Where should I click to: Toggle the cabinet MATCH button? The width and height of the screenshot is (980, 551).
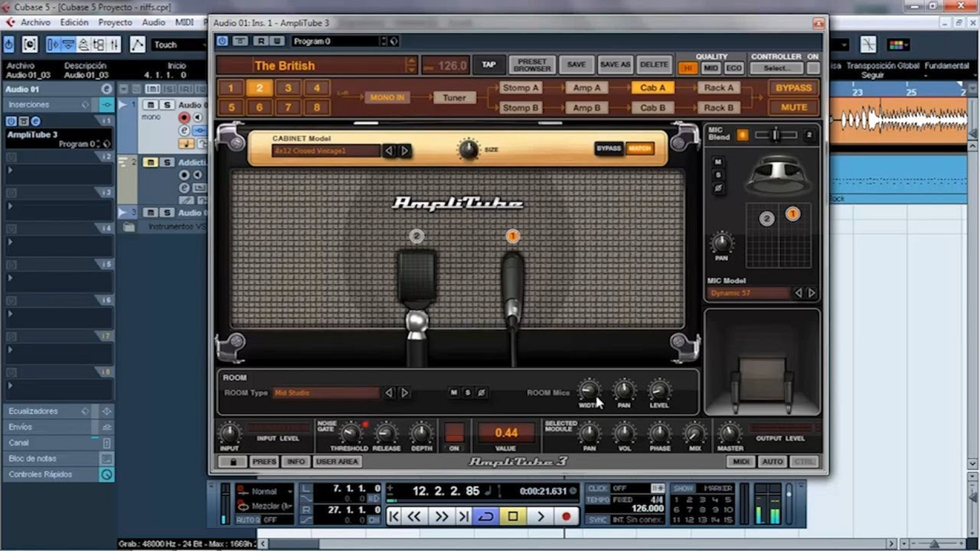pyautogui.click(x=639, y=148)
